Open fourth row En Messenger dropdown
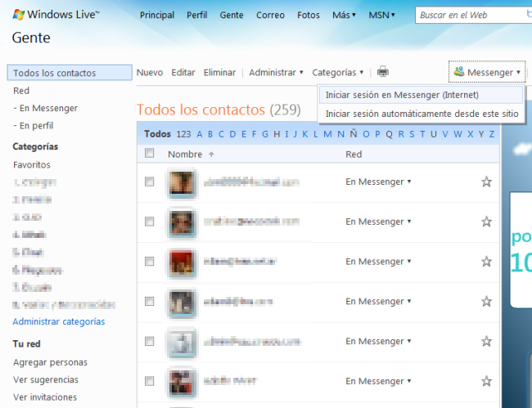 click(378, 302)
